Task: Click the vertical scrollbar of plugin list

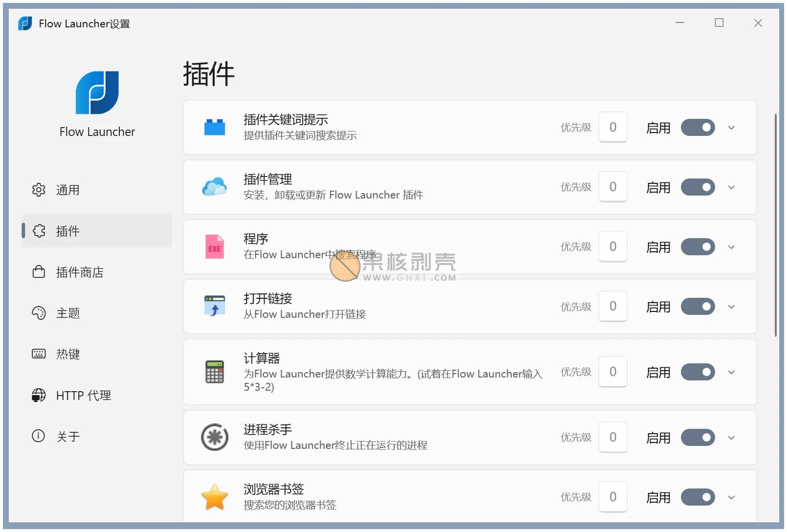Action: (x=776, y=225)
